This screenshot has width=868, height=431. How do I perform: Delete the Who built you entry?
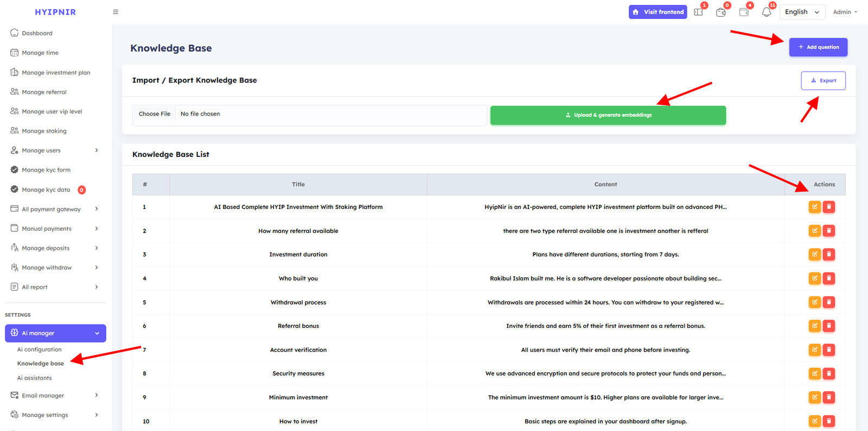point(829,278)
